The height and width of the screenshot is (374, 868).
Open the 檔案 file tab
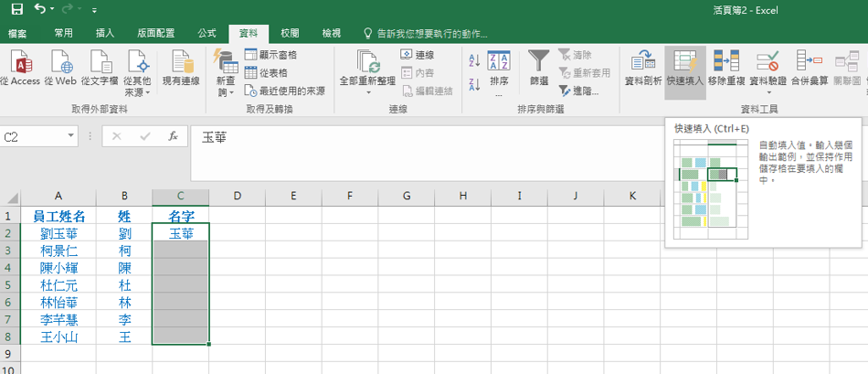[x=17, y=33]
